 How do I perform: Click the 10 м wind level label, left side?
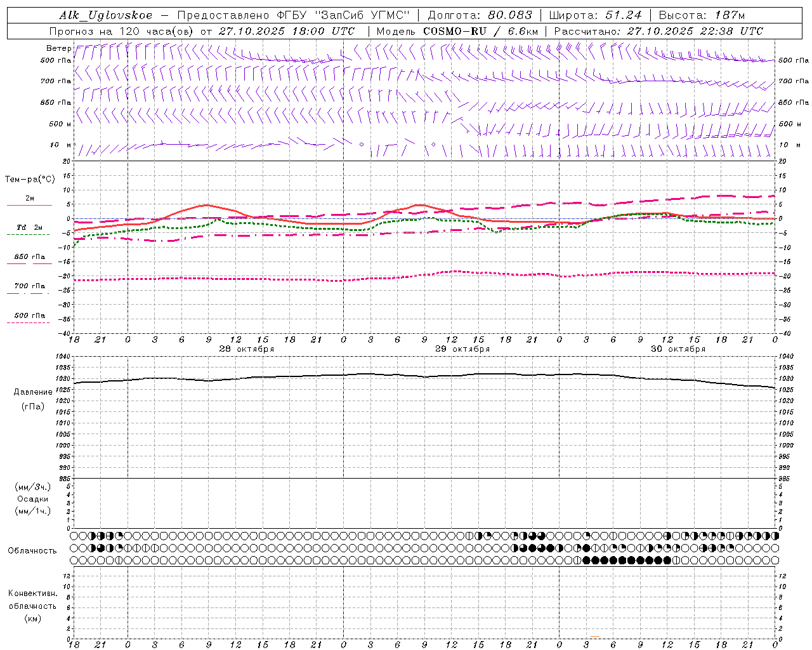pyautogui.click(x=60, y=145)
